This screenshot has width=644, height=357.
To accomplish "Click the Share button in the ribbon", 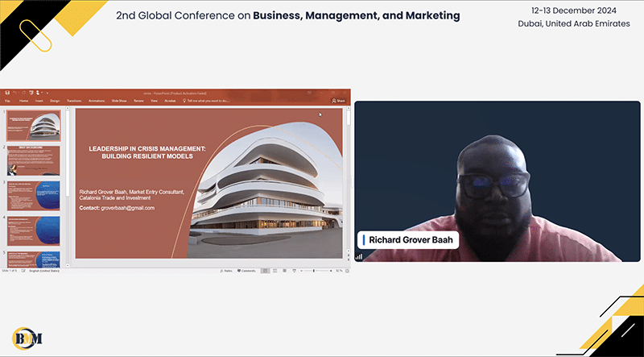I will coord(338,101).
